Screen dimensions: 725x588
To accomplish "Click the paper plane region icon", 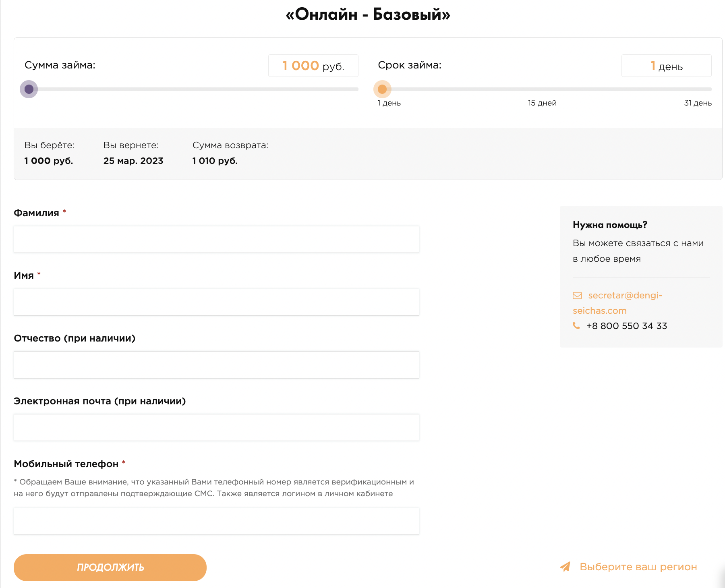I will [x=565, y=567].
